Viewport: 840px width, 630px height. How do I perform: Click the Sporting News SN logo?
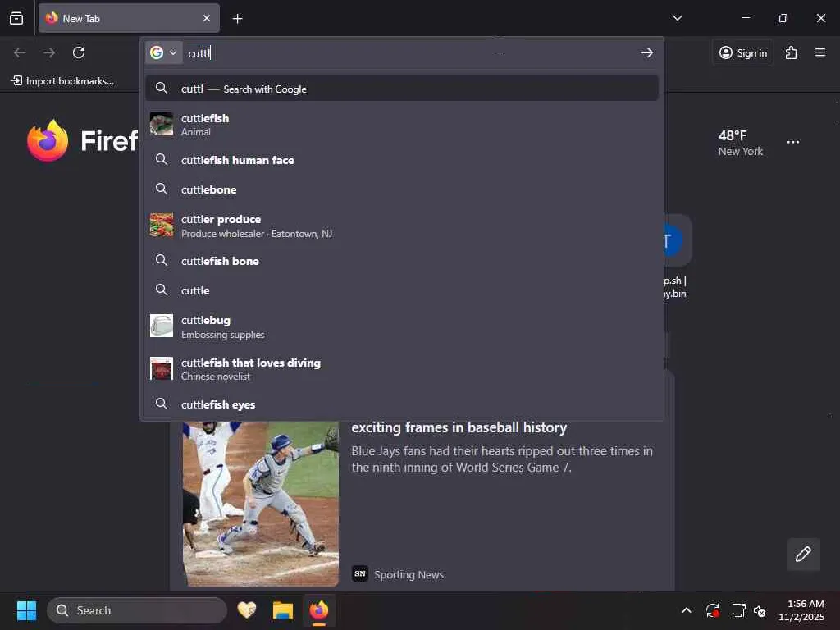(360, 573)
